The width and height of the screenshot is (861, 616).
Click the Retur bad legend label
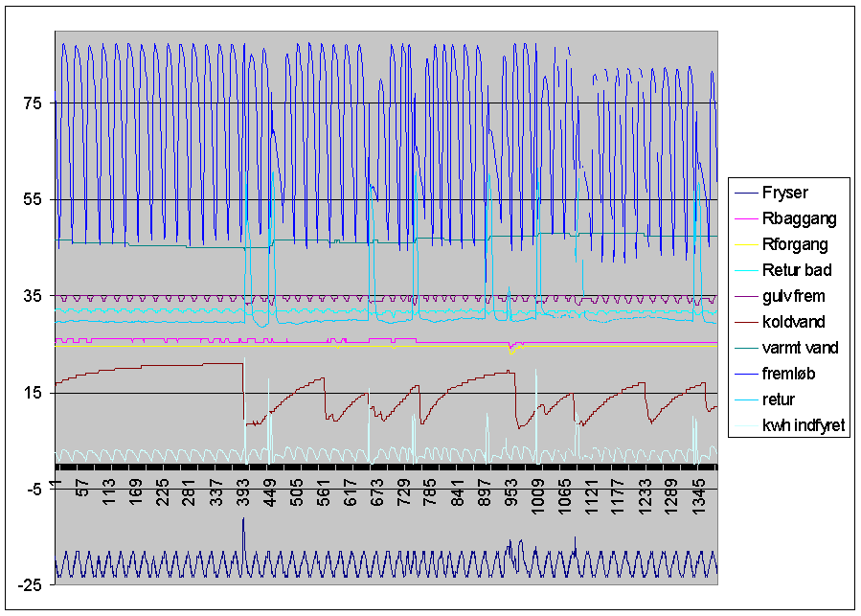[797, 270]
